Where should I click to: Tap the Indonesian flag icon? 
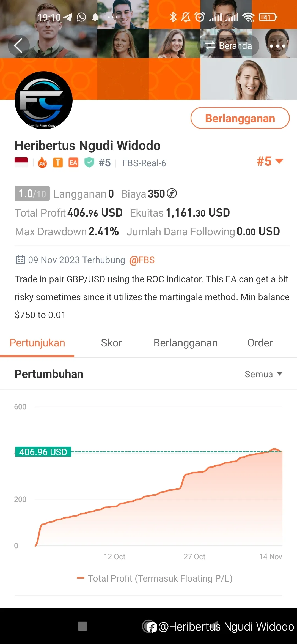(21, 162)
